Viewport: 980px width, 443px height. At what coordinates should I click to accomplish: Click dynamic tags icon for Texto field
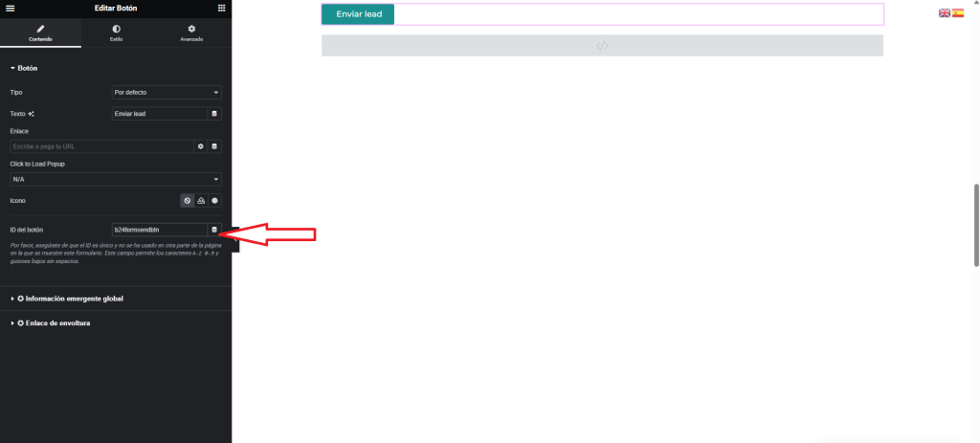coord(214,114)
